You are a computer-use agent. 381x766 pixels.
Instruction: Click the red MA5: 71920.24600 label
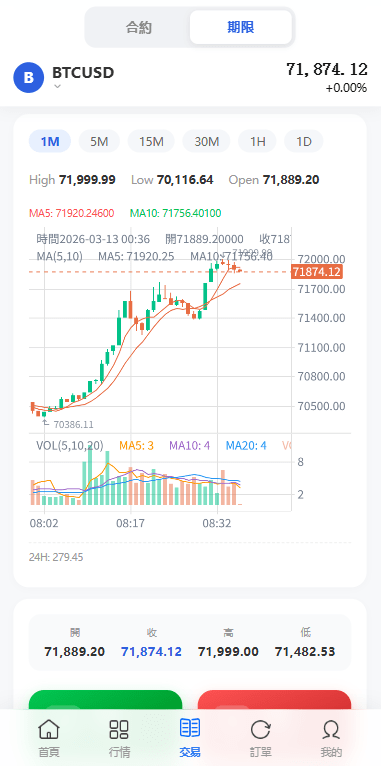coord(71,213)
